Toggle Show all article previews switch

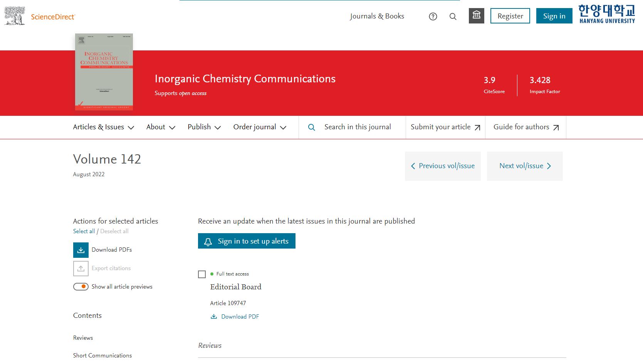point(81,287)
